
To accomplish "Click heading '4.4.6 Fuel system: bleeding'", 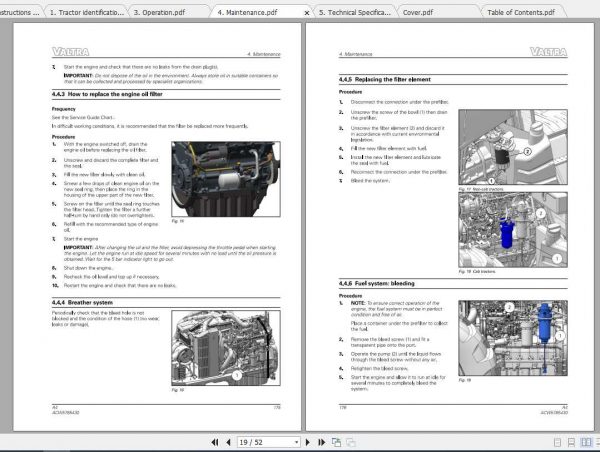I will [x=377, y=284].
